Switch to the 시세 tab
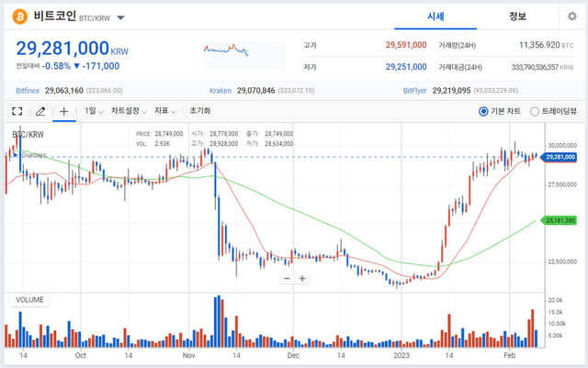This screenshot has width=588, height=368. [435, 17]
